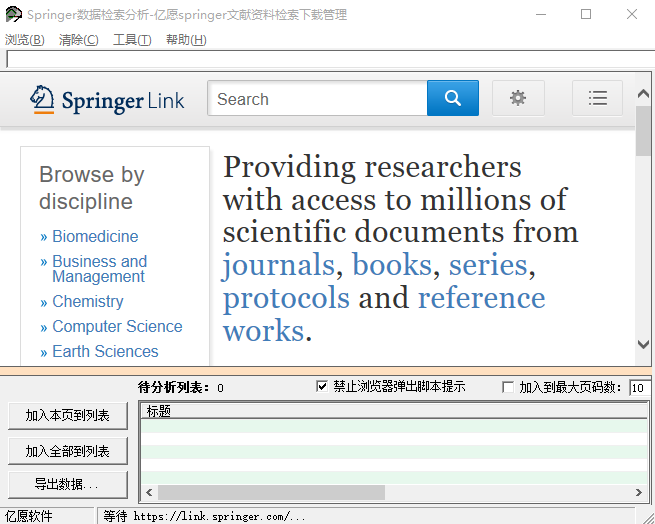Open the 清除(C) menu
This screenshot has width=655, height=524.
click(x=79, y=40)
